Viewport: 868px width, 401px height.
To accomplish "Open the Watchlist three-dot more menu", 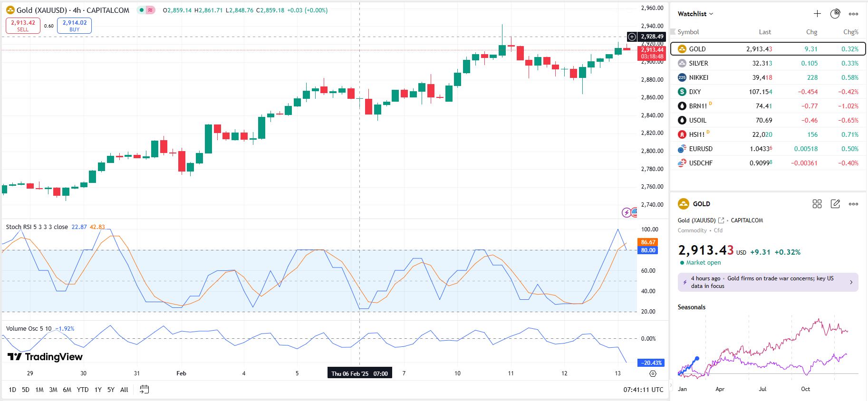I will tap(854, 14).
